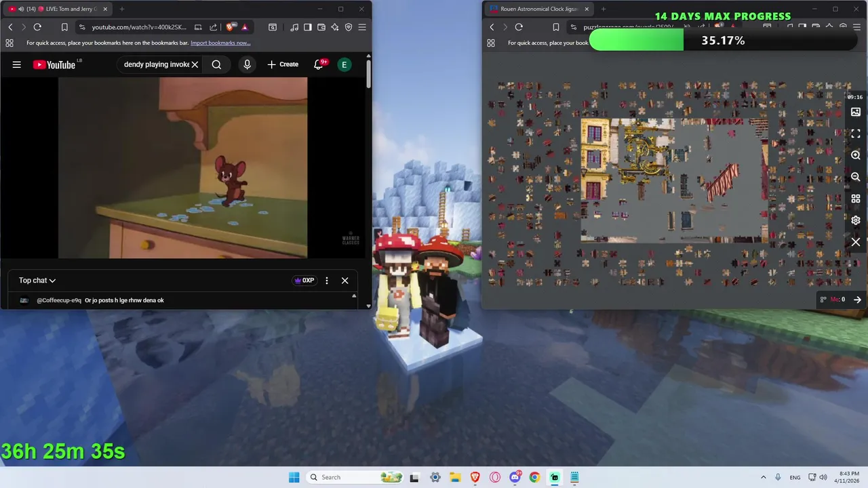
Task: Click the YouTube search magnifier button
Action: [216, 64]
